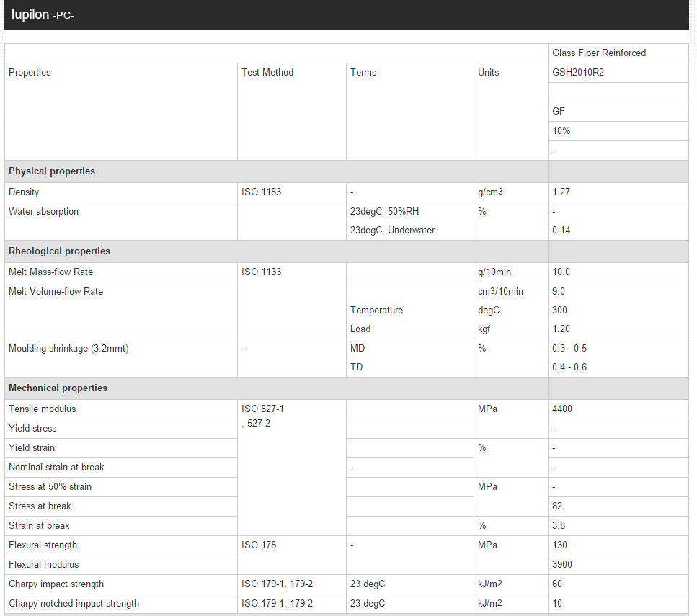Click the Charpy impact strength label

(x=56, y=584)
